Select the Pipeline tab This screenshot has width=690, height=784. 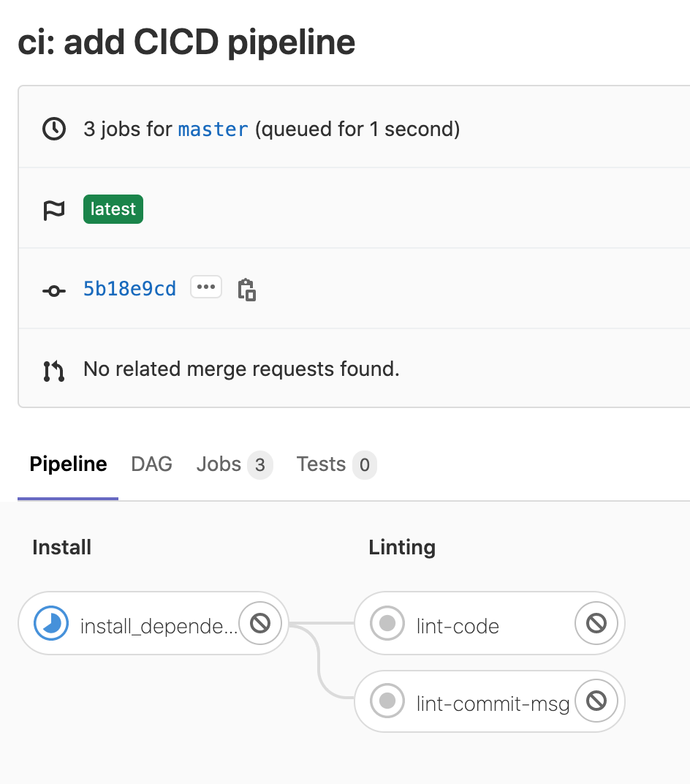point(68,464)
